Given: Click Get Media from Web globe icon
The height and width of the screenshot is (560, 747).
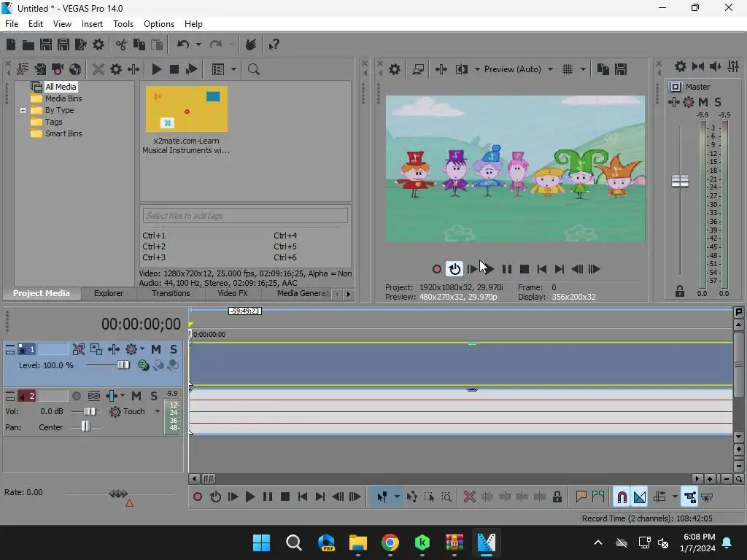Looking at the screenshot, I should point(75,69).
